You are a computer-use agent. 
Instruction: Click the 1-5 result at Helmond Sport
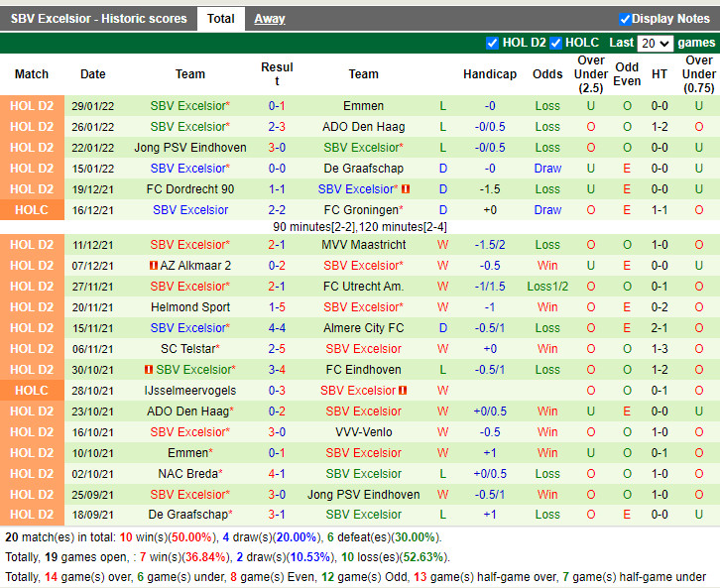pos(277,307)
